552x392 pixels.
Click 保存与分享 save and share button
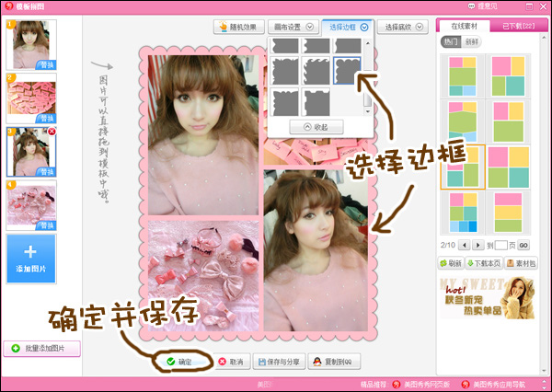tap(280, 363)
